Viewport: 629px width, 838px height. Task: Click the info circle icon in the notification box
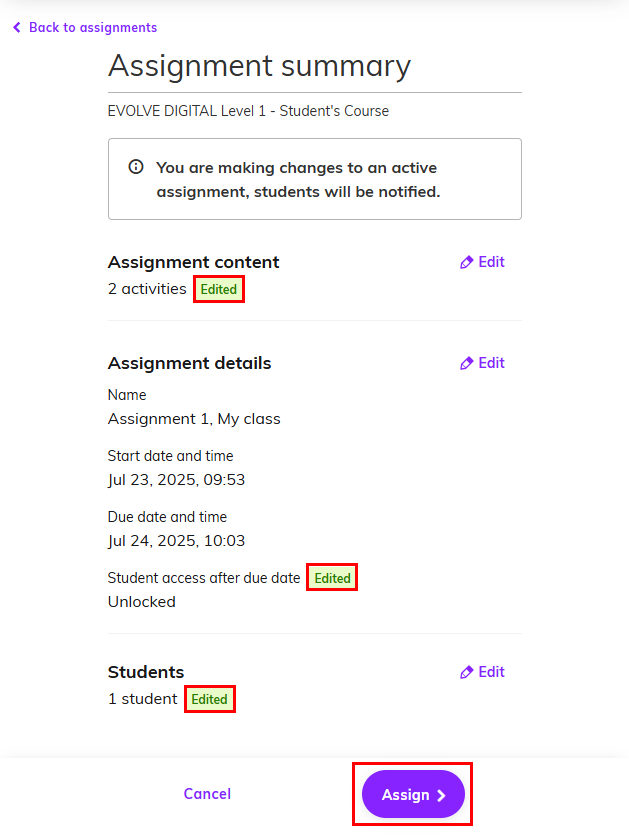pyautogui.click(x=136, y=167)
